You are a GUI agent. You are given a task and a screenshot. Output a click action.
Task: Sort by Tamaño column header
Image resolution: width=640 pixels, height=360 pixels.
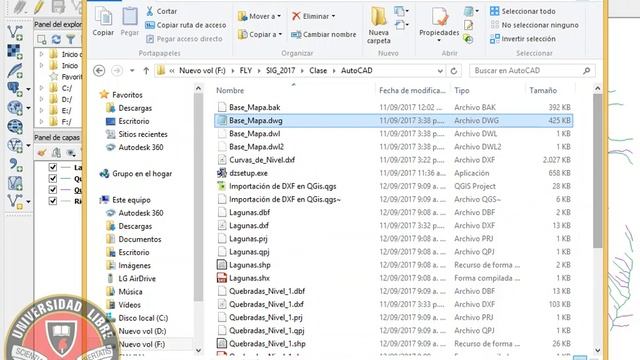(x=543, y=91)
